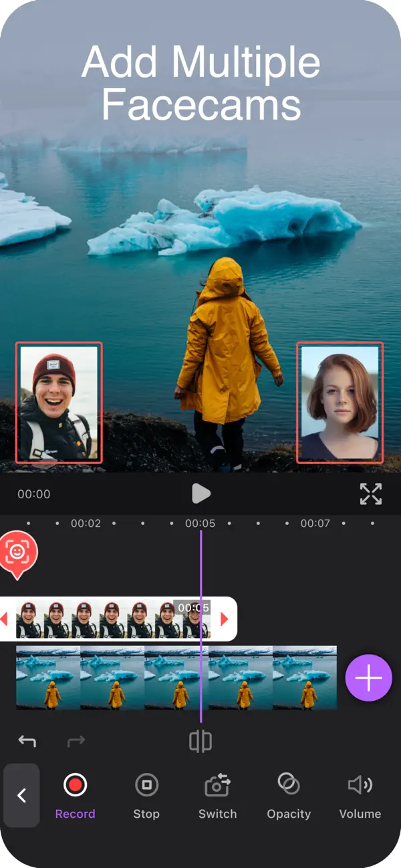This screenshot has height=868, width=401.
Task: Tap the Volume label text
Action: click(x=360, y=814)
